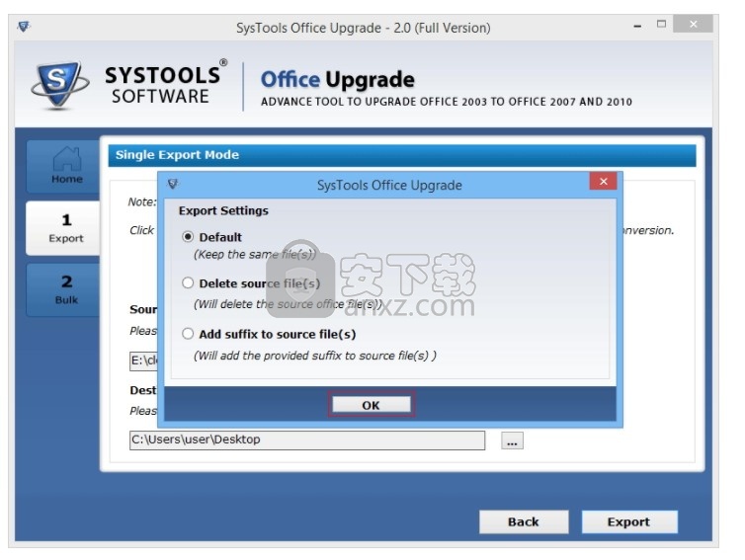Click the Office Upgrade banner title
This screenshot has height=560, width=745.
point(337,79)
